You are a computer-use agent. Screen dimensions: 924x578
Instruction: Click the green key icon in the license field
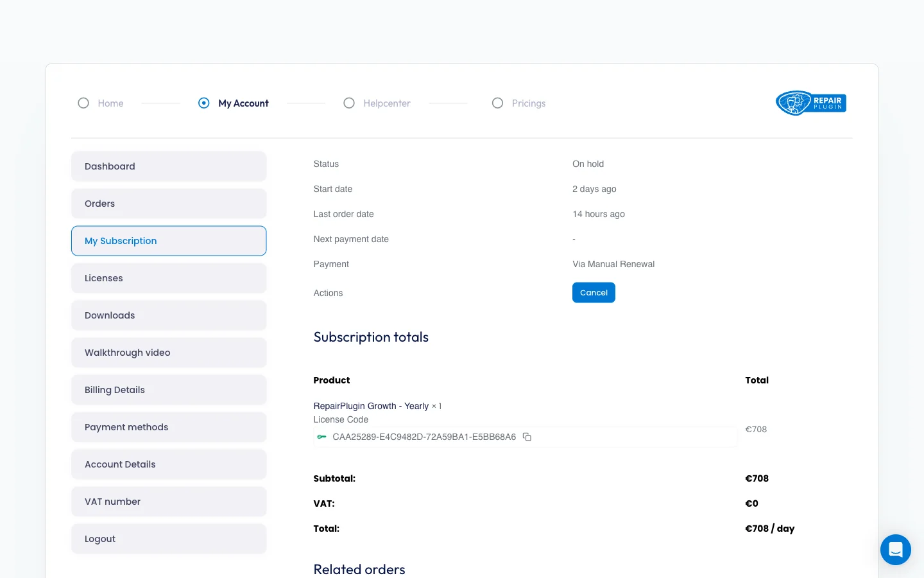(323, 437)
